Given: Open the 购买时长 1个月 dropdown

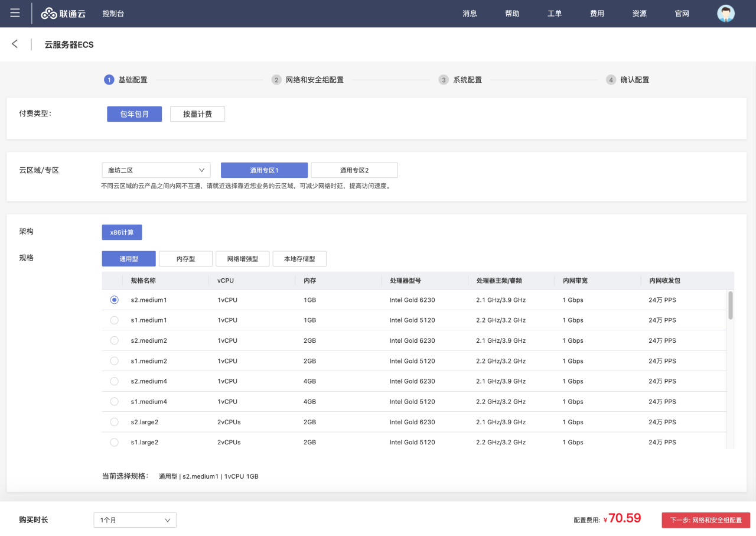Looking at the screenshot, I should 135,520.
